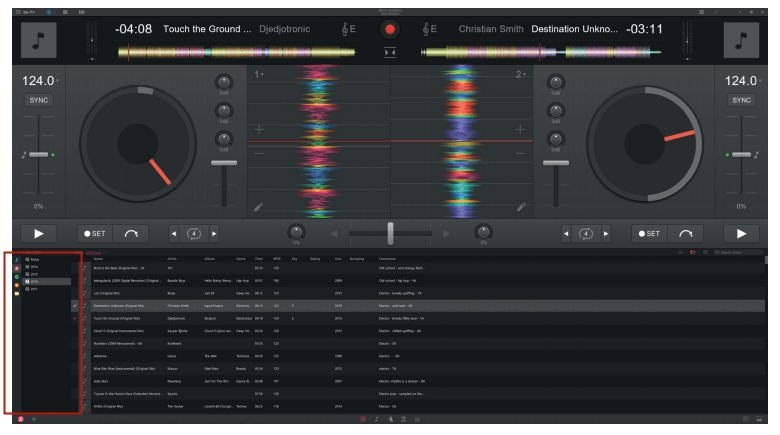Screen dimensions: 780x435
Task: Play the left deck track
Action: click(37, 234)
